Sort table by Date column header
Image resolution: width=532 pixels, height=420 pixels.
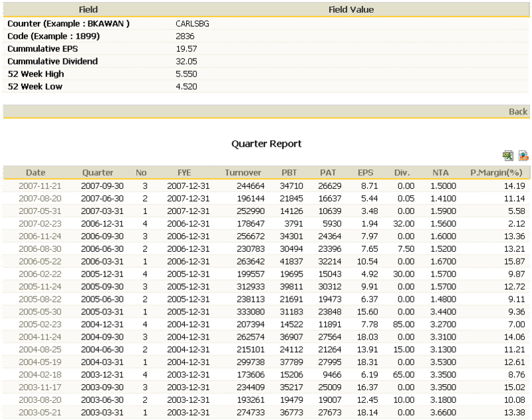point(36,173)
